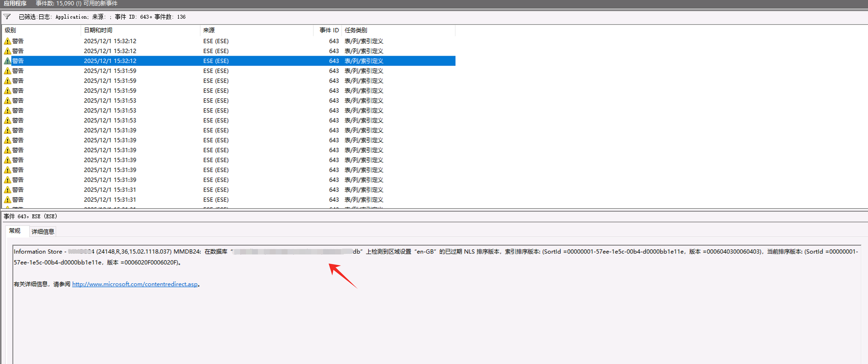This screenshot has width=868, height=364.
Task: Sort by the 级别 column header
Action: 10,30
